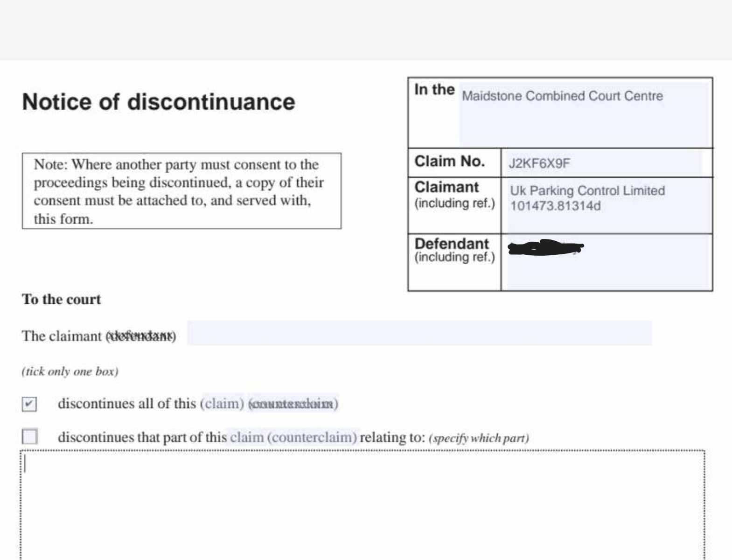Click the '(tick only one box)' instruction
732x560 pixels.
70,371
